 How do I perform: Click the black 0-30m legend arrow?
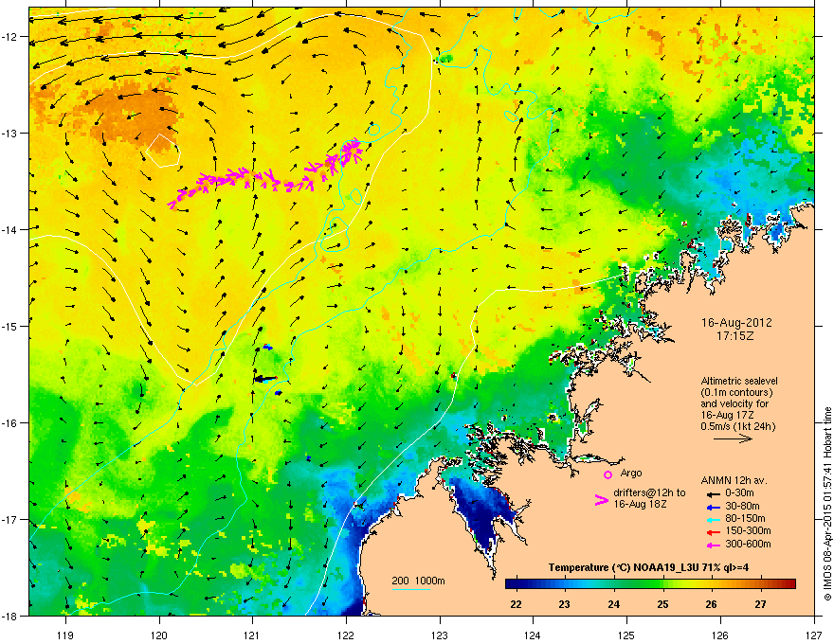[713, 493]
